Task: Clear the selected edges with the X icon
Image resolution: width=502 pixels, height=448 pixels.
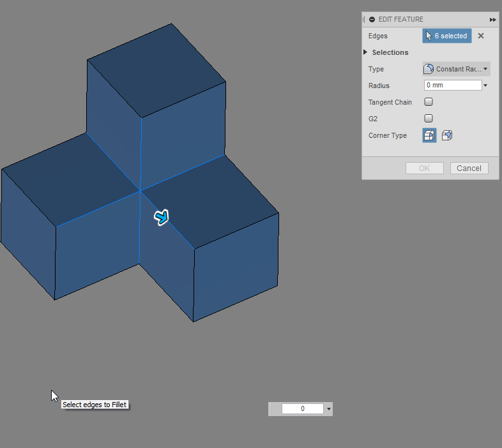Action: (x=480, y=36)
